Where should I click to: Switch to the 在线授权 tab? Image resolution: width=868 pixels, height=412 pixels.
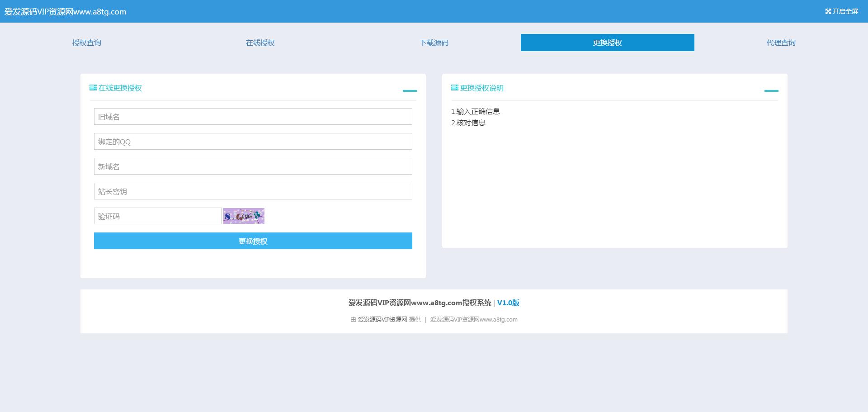[x=260, y=43]
